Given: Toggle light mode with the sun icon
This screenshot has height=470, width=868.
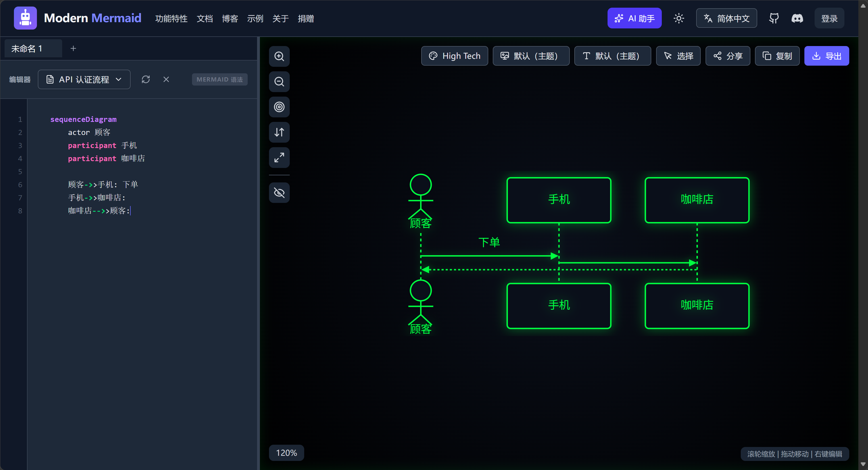Looking at the screenshot, I should coord(679,18).
